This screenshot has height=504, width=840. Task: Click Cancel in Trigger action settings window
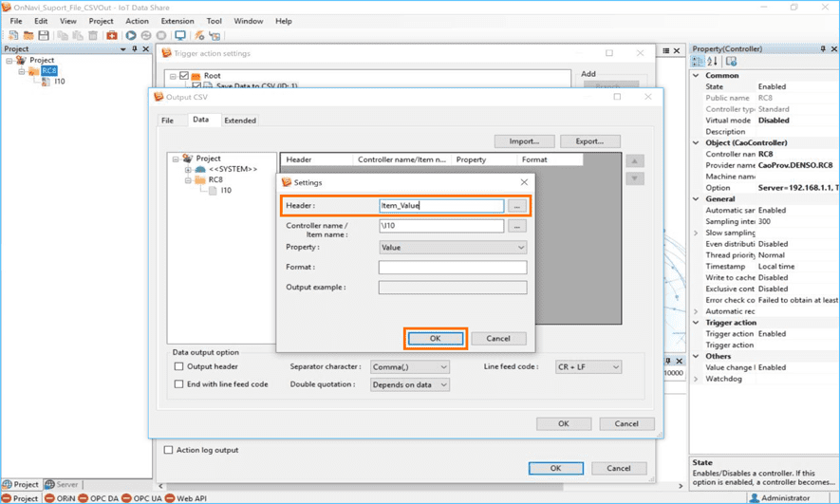(x=619, y=468)
